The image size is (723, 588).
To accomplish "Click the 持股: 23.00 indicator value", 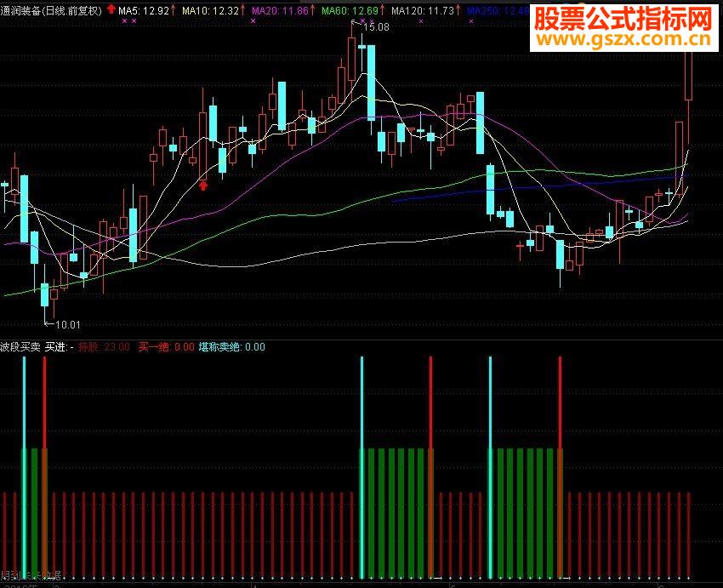I will tap(104, 347).
